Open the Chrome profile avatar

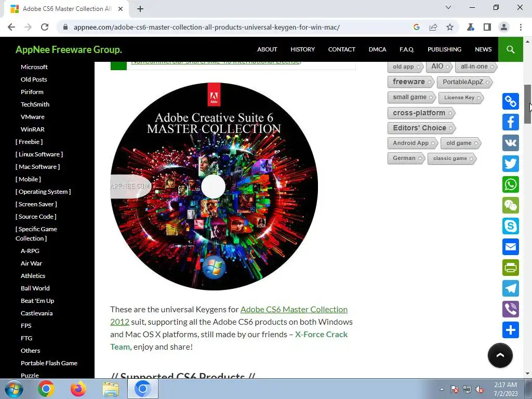504,27
